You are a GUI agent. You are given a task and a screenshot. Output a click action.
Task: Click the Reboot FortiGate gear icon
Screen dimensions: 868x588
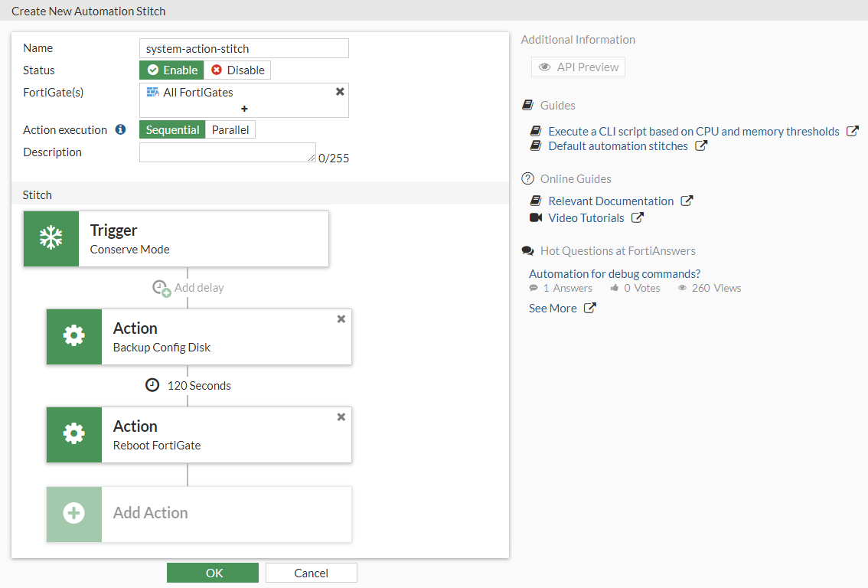click(74, 435)
